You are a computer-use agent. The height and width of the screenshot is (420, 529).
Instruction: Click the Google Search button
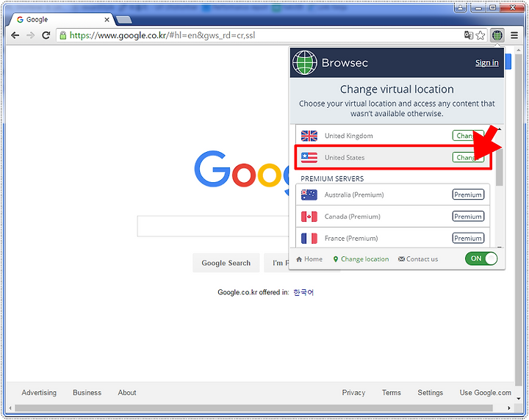coord(226,263)
